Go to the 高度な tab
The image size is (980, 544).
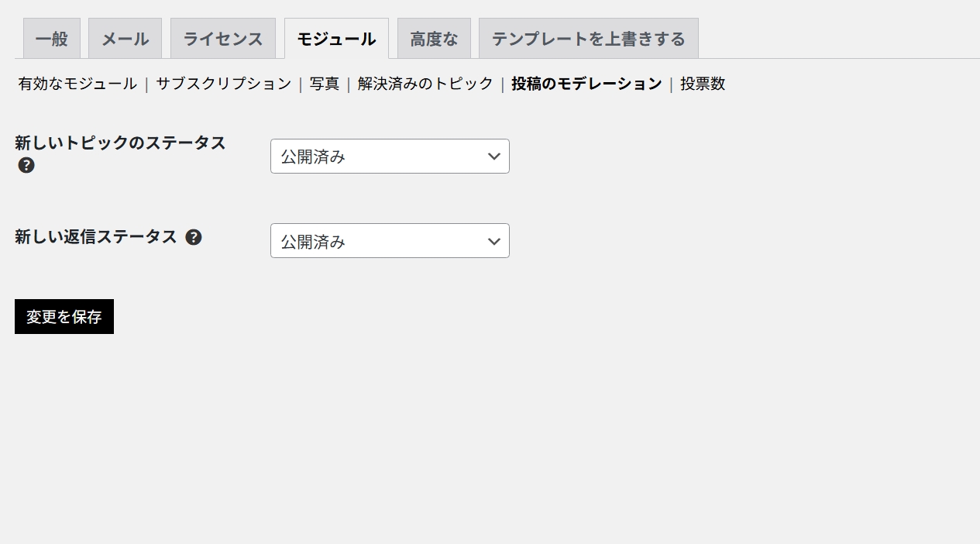(x=434, y=39)
